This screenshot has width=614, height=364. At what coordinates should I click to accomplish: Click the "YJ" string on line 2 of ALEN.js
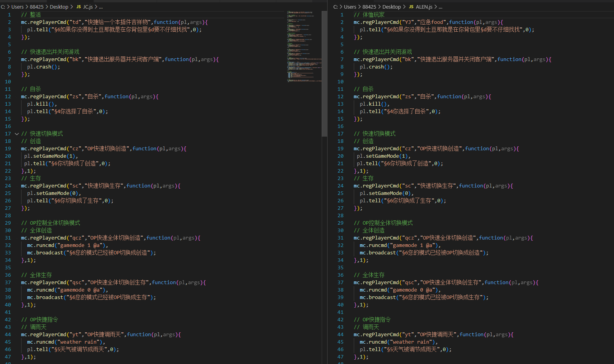tap(408, 22)
